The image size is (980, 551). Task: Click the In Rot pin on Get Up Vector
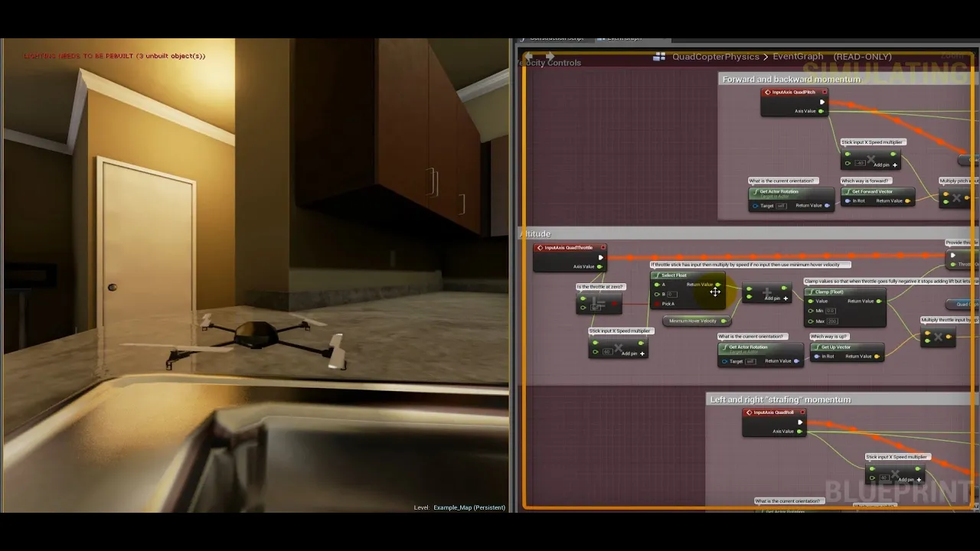click(x=818, y=357)
